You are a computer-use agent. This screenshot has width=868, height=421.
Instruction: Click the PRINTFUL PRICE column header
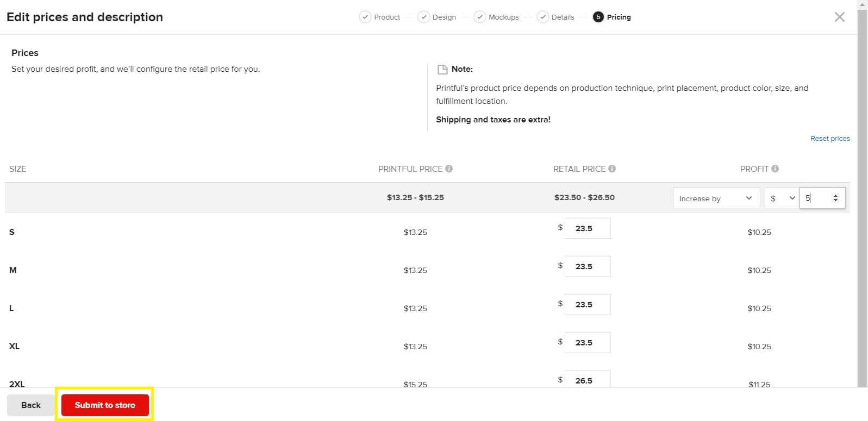pos(410,169)
